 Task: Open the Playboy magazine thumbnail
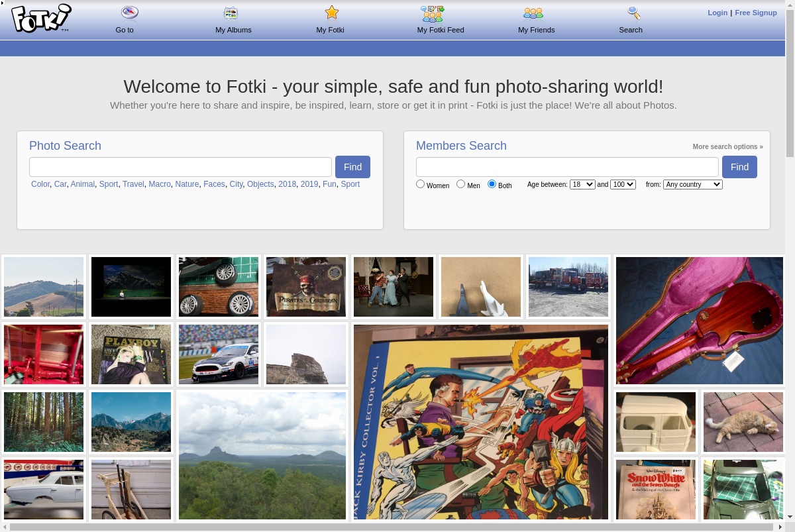pos(131,354)
